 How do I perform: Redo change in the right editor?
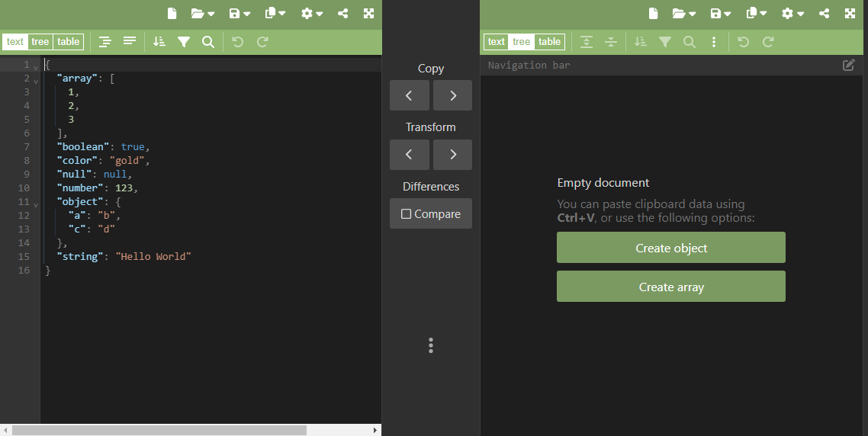click(768, 41)
